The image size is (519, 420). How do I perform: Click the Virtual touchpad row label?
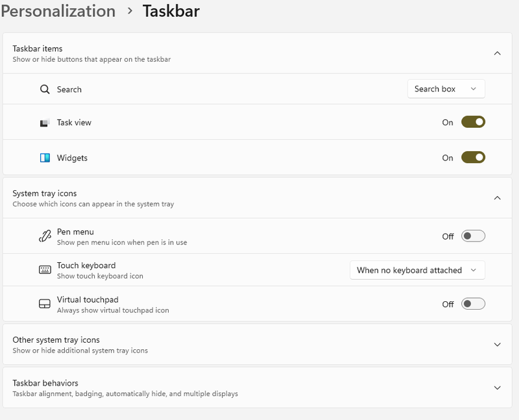pos(88,300)
